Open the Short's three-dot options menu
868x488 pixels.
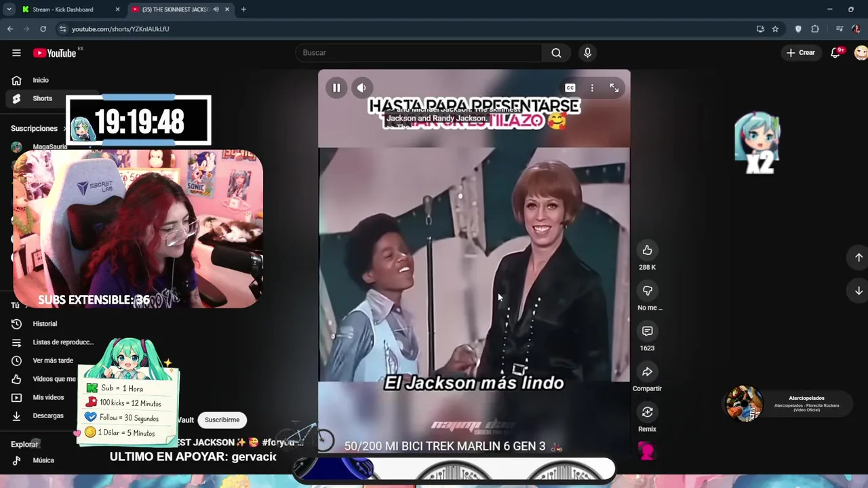coord(592,88)
